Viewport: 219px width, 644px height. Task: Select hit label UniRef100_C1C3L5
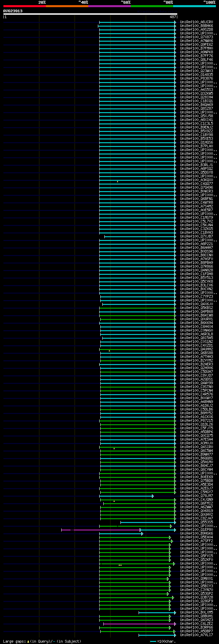(x=196, y=124)
